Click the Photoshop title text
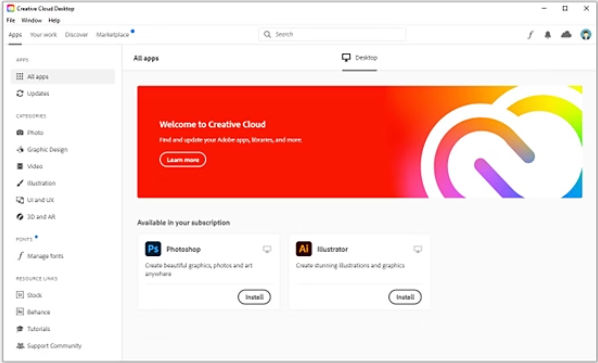This screenshot has height=363, width=598. pos(183,249)
